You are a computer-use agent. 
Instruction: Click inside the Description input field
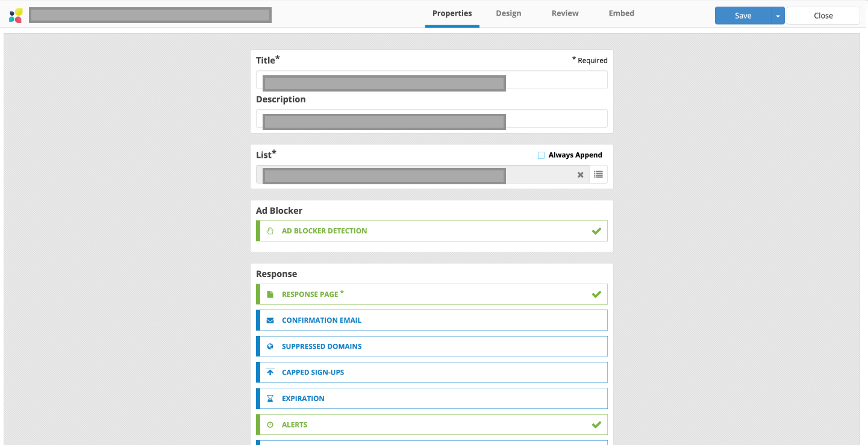(431, 118)
